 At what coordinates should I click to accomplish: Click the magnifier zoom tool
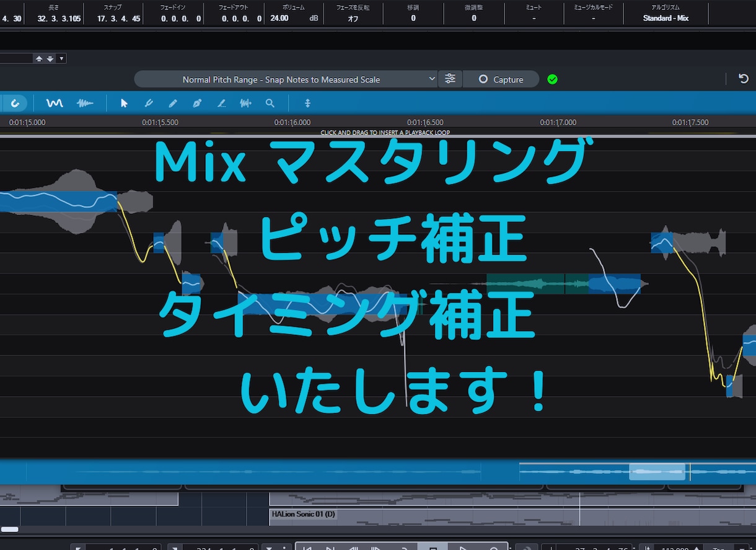point(270,103)
